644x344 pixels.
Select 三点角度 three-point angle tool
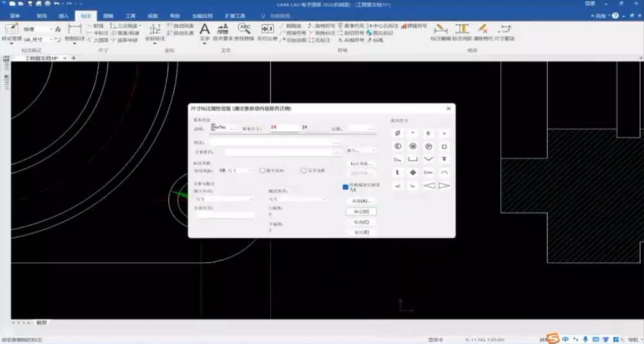coord(125,26)
